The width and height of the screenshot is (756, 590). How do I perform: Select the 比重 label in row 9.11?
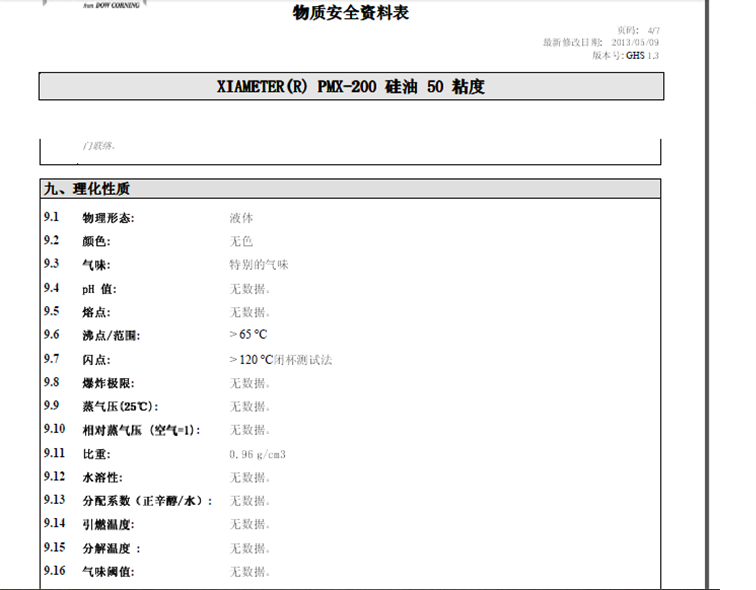tap(96, 454)
